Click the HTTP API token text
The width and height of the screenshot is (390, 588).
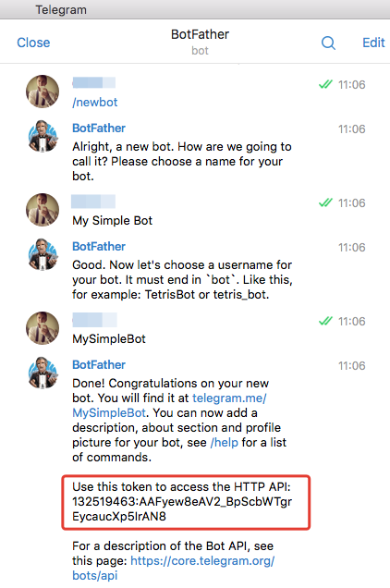182,508
